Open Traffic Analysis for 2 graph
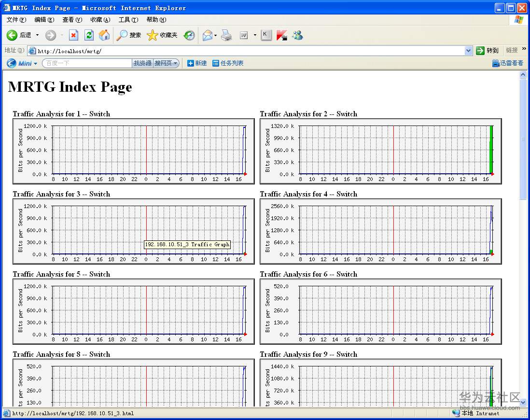The height and width of the screenshot is (420, 530). click(380, 151)
